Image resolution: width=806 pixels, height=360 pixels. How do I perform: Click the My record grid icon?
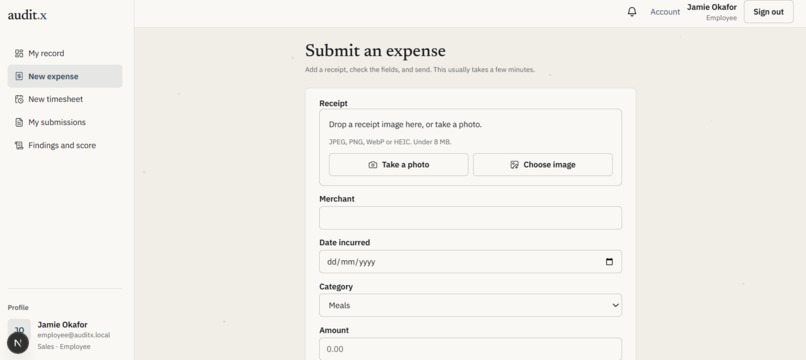(19, 53)
